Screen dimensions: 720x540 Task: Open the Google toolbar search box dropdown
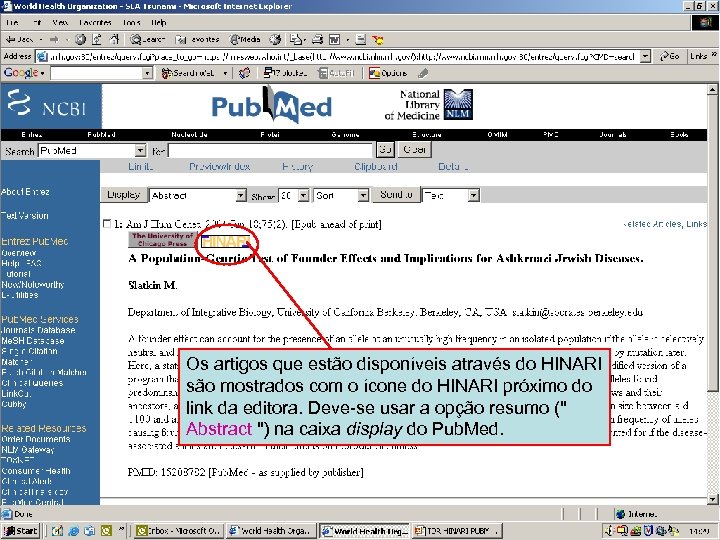coord(147,73)
